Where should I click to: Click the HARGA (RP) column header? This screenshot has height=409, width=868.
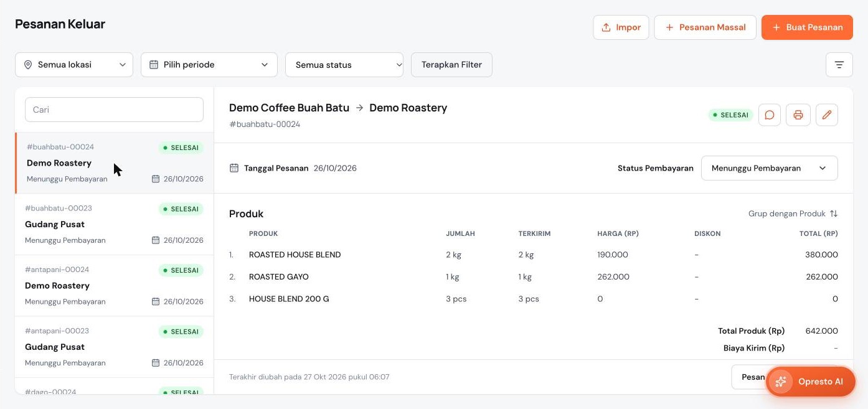tap(618, 234)
